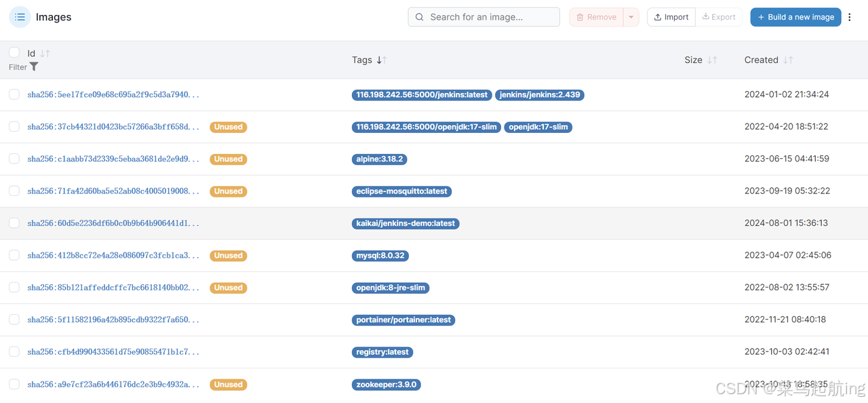Select checkbox for alpine:3.18.2 image row
Screen dimensions: 868x403
click(14, 159)
